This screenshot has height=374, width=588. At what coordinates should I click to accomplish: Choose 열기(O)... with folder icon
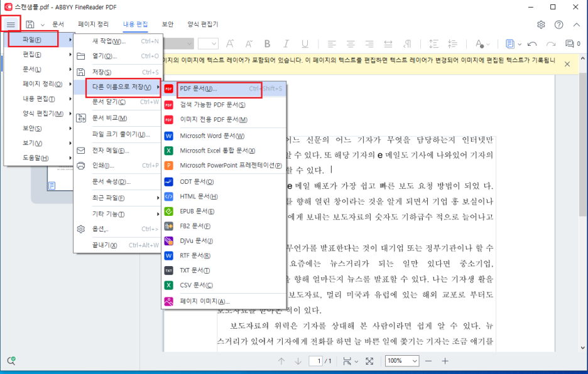pos(117,56)
